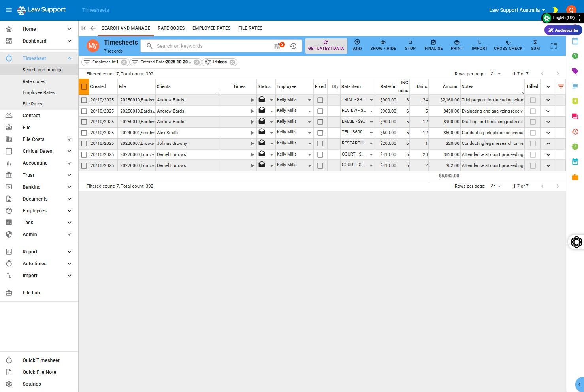The width and height of the screenshot is (584, 392).
Task: Switch to File Rates tab
Action: coord(250,28)
